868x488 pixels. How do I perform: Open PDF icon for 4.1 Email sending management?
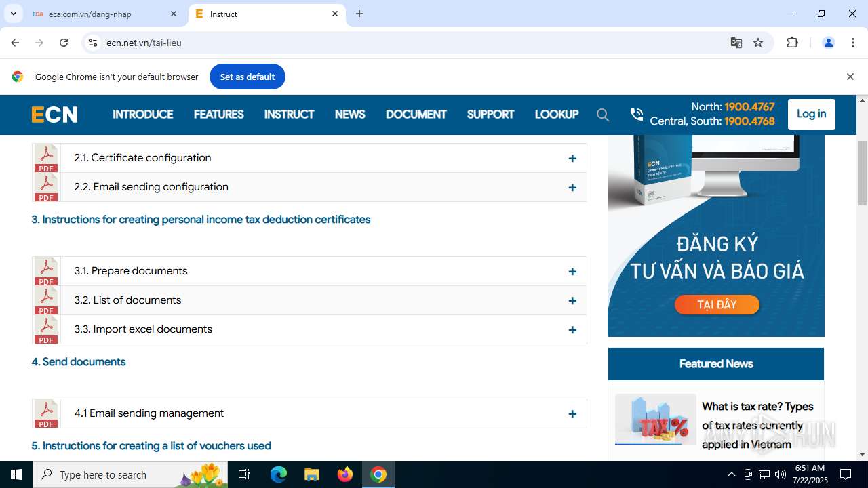point(46,413)
